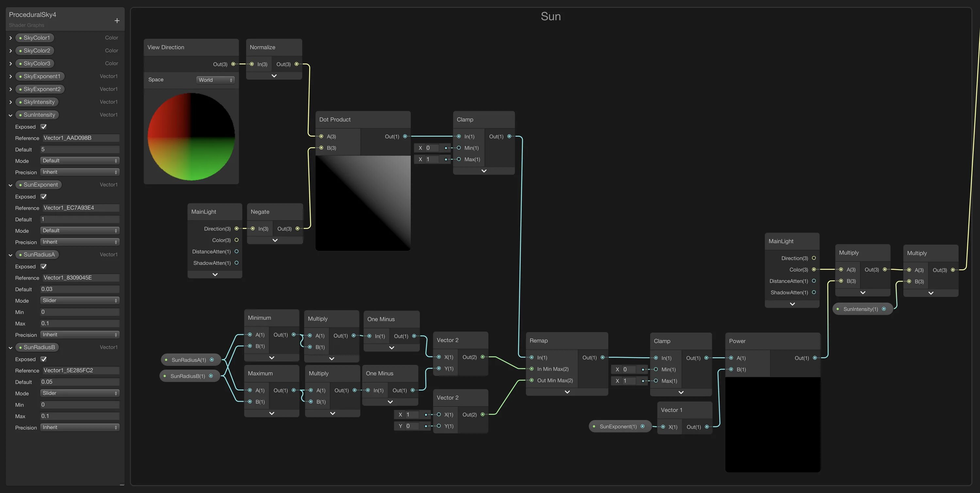Click Remap In Min Max(2) input port
The image size is (980, 493).
[531, 369]
